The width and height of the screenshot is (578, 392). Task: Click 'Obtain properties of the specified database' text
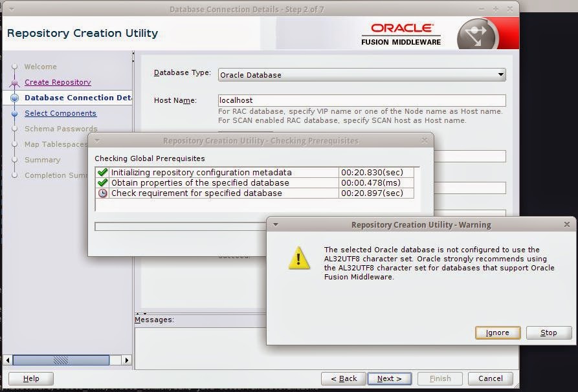(x=200, y=182)
